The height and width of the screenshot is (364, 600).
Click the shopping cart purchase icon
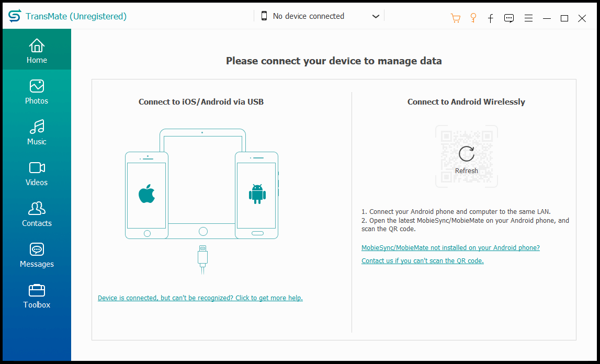pyautogui.click(x=455, y=18)
